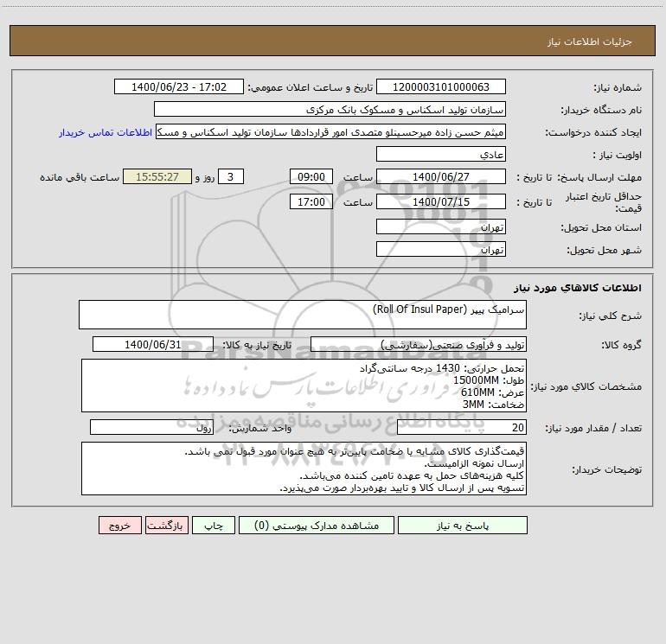Click the ایجاد کننده درخواست label
Screen dimensions: 666x644
(593, 133)
